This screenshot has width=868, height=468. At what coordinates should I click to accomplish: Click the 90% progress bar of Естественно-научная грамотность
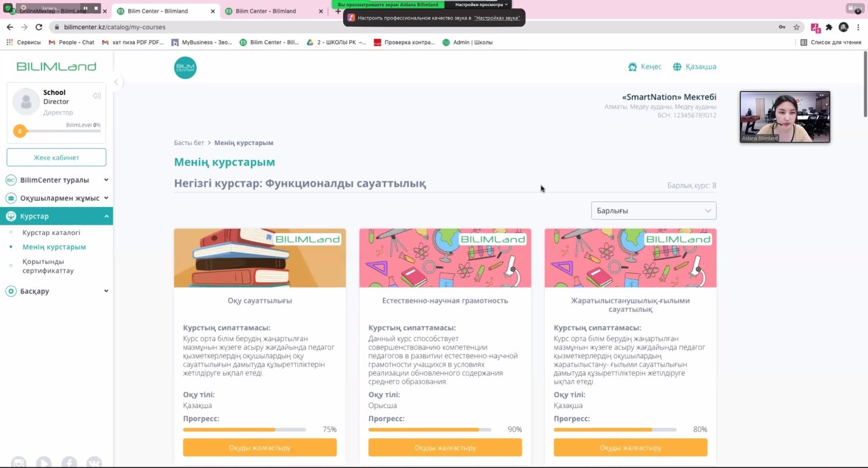[430, 429]
